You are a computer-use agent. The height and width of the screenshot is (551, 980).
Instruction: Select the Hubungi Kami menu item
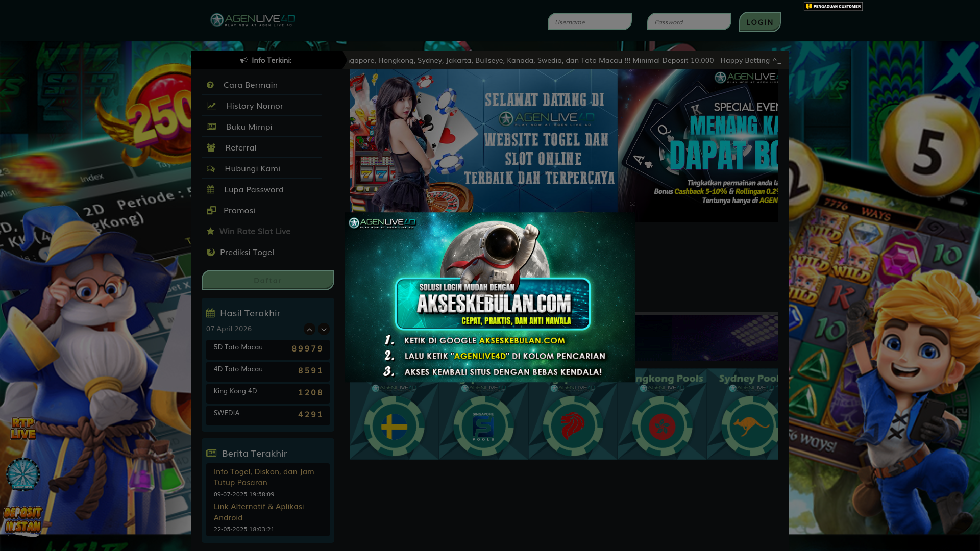[261, 168]
